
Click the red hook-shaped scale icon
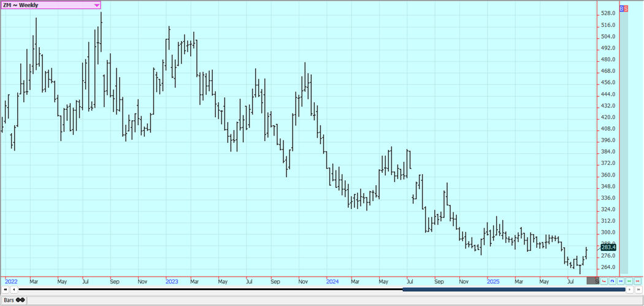604,281
